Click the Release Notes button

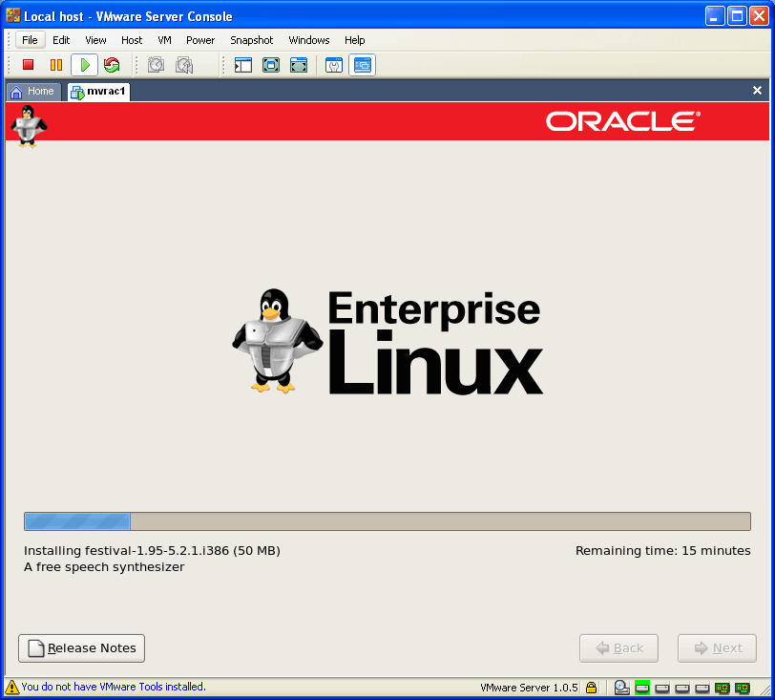tap(82, 648)
